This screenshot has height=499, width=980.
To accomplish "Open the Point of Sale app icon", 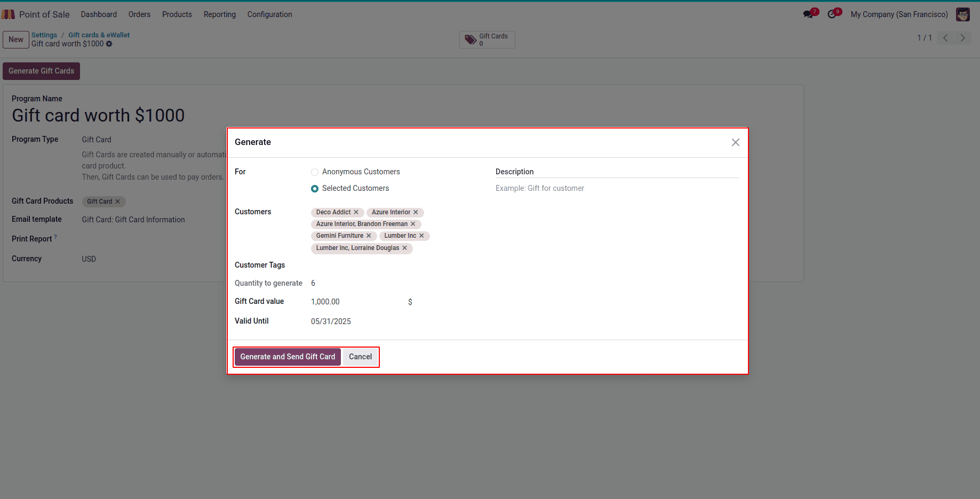I will click(x=8, y=14).
